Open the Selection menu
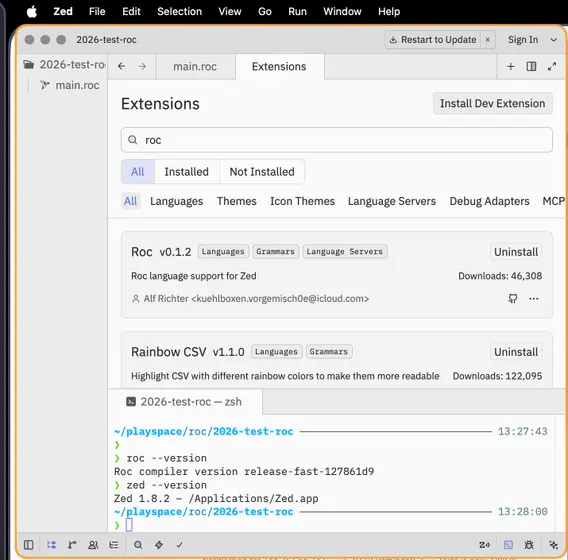 [x=179, y=11]
